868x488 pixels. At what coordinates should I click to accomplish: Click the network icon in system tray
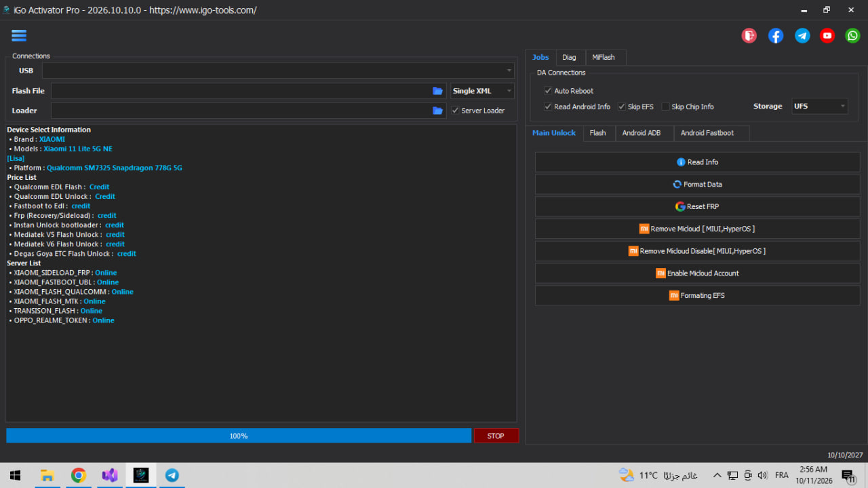point(732,475)
